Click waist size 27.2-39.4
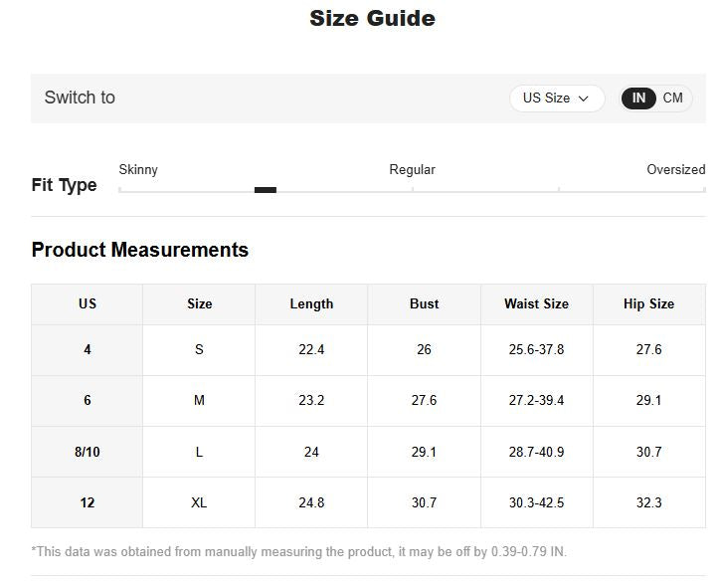719x588 pixels. tap(536, 400)
